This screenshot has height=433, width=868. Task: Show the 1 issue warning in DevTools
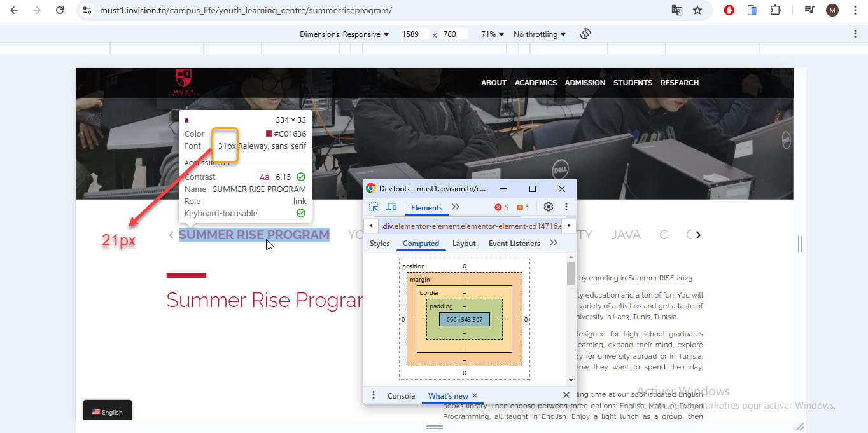pyautogui.click(x=523, y=208)
